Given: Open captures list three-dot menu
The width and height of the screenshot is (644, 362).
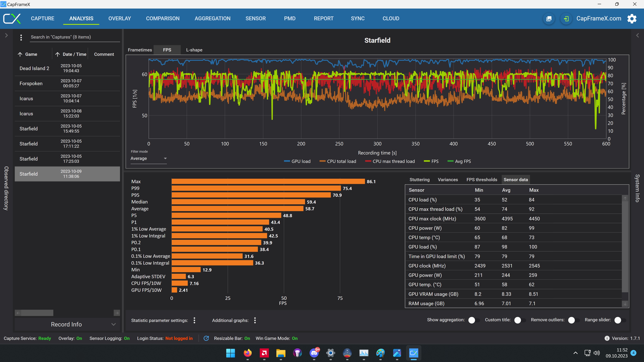Looking at the screenshot, I should (21, 37).
